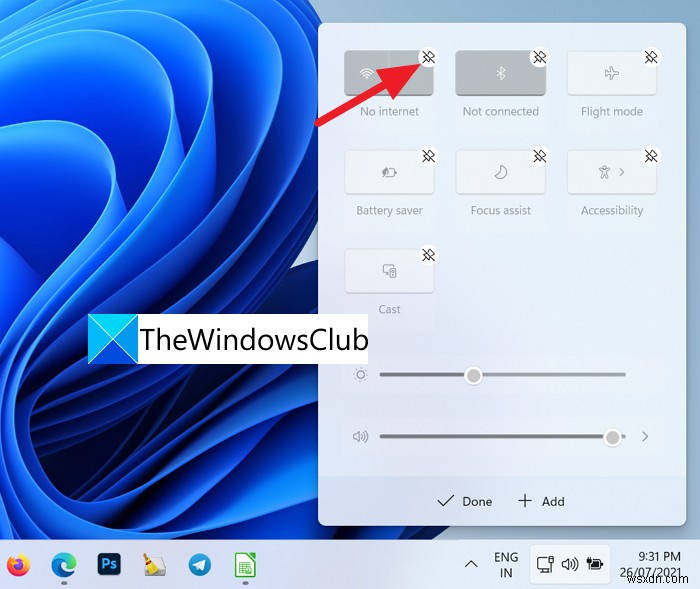Click the network icon in system tray
The height and width of the screenshot is (589, 700).
pos(545,564)
